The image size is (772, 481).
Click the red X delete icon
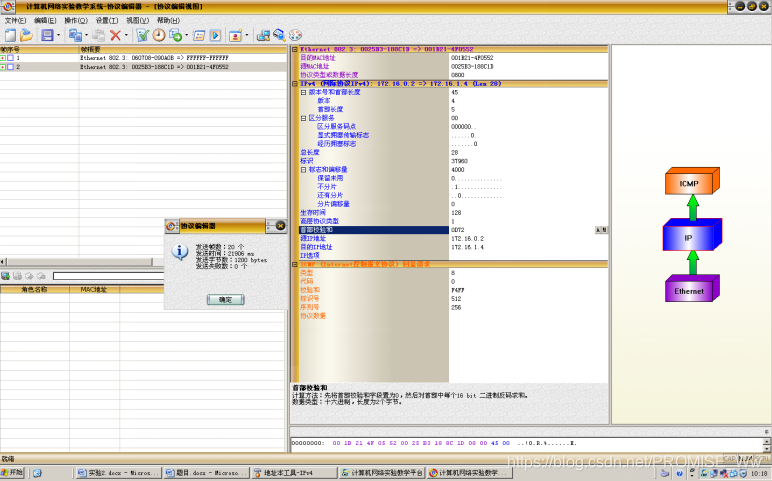click(115, 35)
